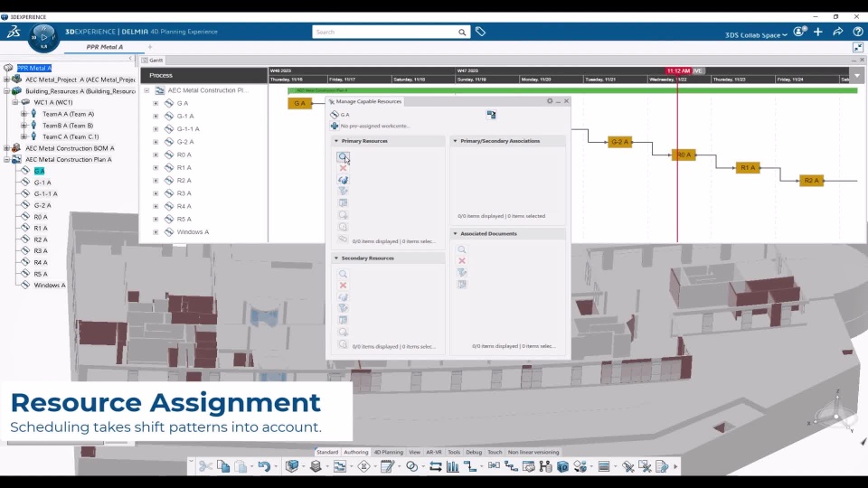
Task: Collapse the Associated Documents section
Action: (x=455, y=234)
